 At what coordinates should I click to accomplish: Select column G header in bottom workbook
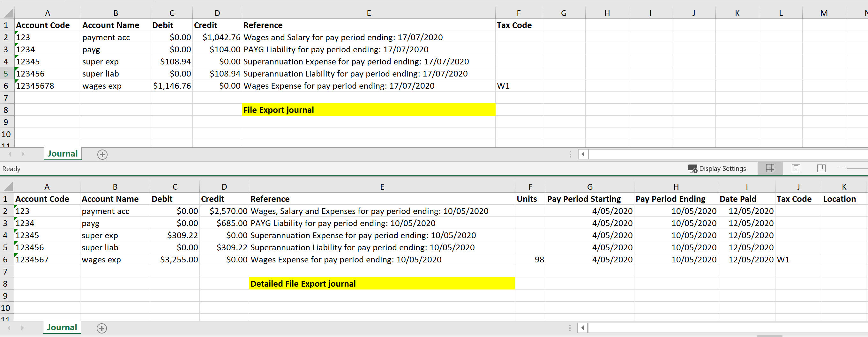tap(590, 187)
